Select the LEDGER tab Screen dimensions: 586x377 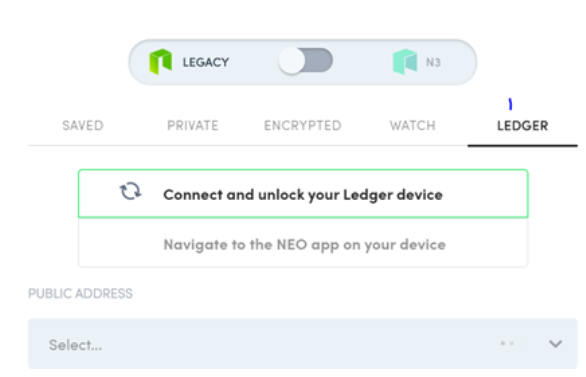click(522, 126)
